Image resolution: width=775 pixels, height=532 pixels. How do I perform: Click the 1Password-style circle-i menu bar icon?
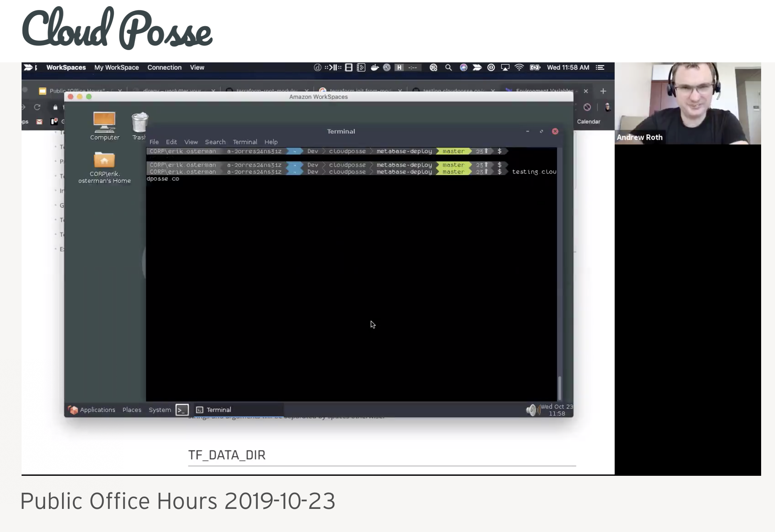pos(491,67)
